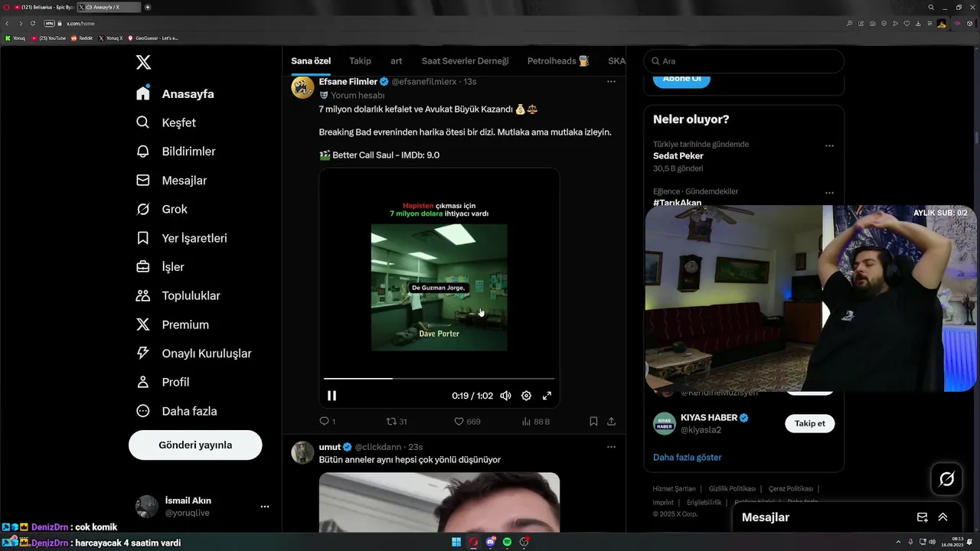The height and width of the screenshot is (551, 980).
Task: Open Sedat Peker trending topic
Action: tap(678, 156)
